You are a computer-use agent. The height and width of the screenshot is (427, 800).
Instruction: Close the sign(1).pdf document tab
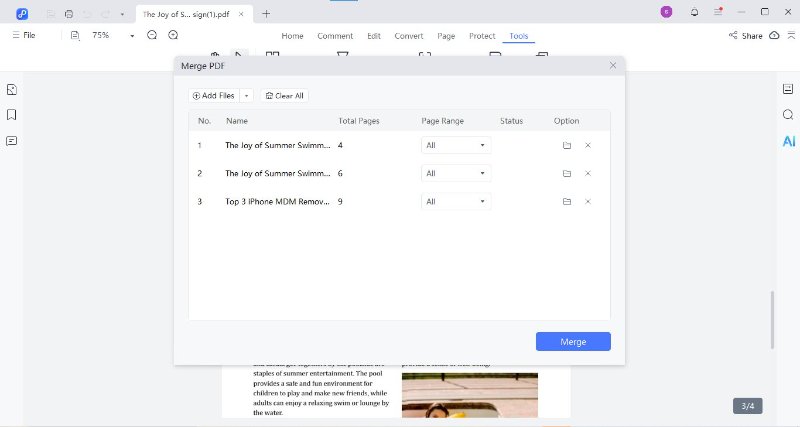click(241, 14)
